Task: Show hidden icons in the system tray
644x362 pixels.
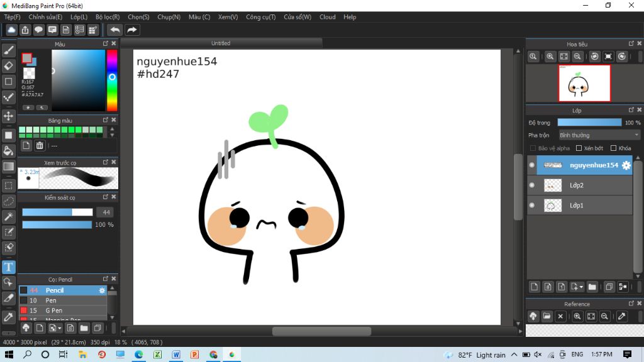Action: (x=514, y=354)
